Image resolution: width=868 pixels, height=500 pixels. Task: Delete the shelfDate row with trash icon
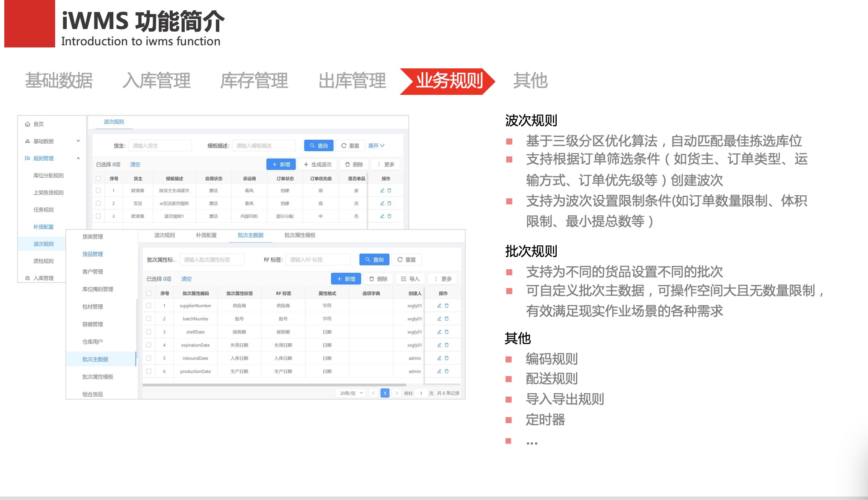[447, 332]
